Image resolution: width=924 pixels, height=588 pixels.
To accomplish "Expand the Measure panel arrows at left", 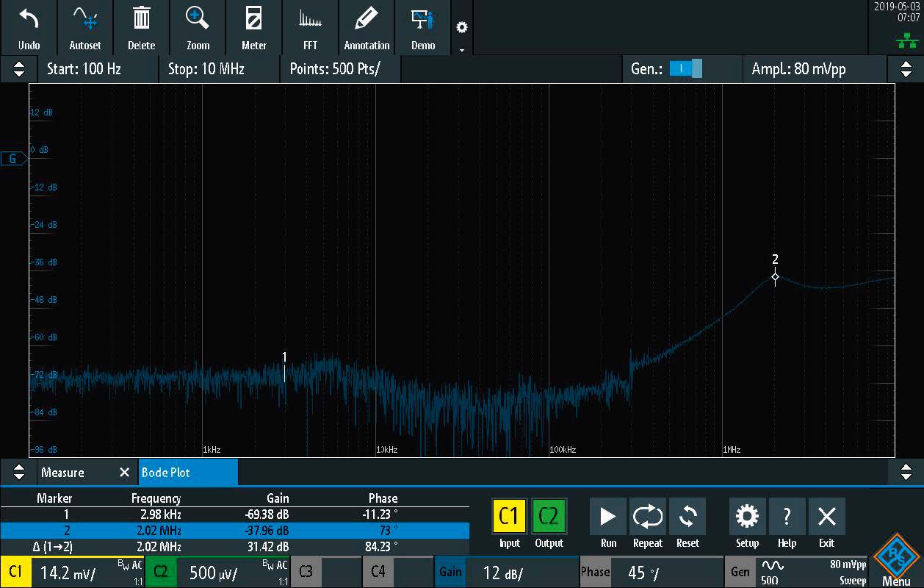I will (x=19, y=473).
